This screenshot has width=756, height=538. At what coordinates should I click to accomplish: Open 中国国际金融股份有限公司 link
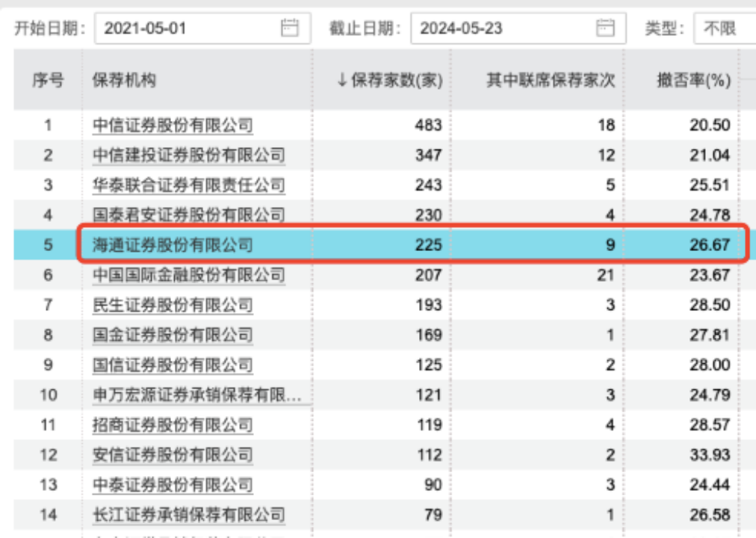[x=188, y=275]
